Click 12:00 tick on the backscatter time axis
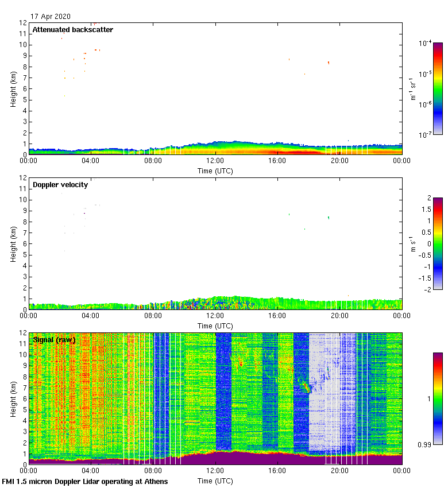 click(x=215, y=161)
